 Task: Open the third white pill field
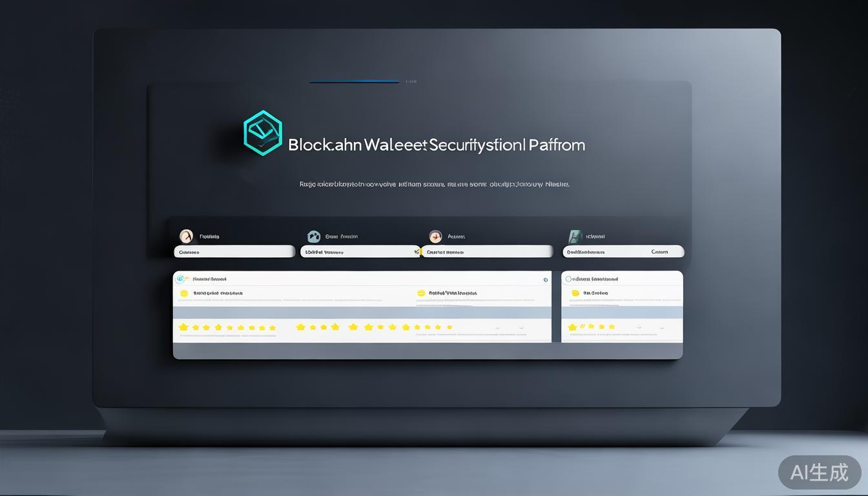click(489, 252)
